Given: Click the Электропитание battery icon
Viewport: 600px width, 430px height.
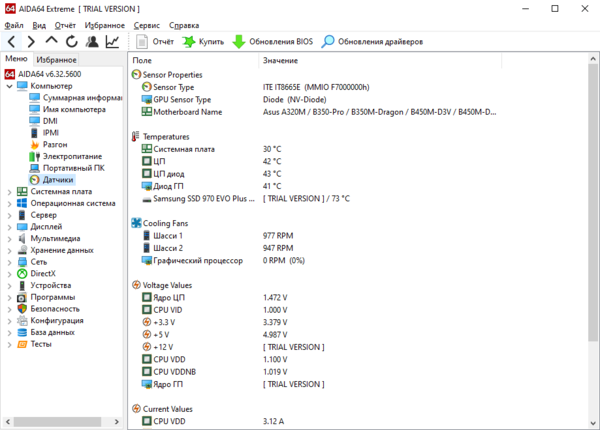Looking at the screenshot, I should [34, 156].
